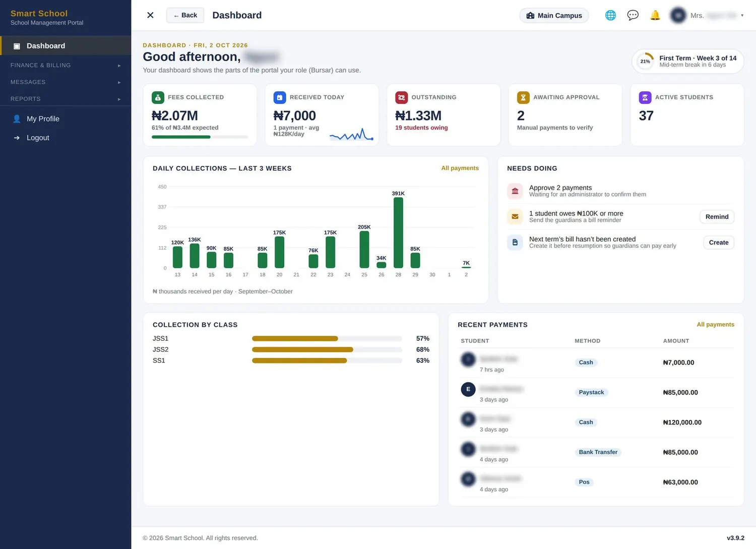The height and width of the screenshot is (549, 756).
Task: Click the Paystack method badge
Action: (591, 392)
